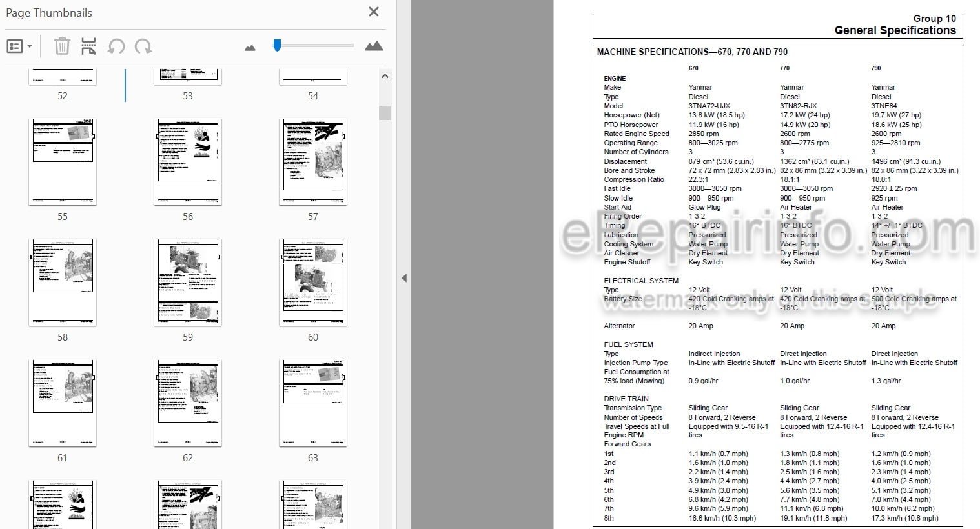Click 'Transmission Type' row label
Viewport: 980px width, 529px height.
[x=633, y=408]
